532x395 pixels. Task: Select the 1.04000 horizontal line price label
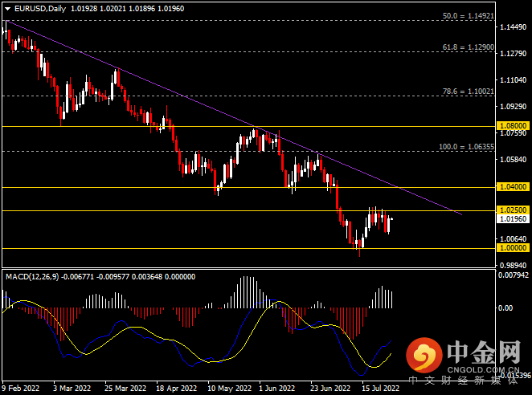[514, 187]
